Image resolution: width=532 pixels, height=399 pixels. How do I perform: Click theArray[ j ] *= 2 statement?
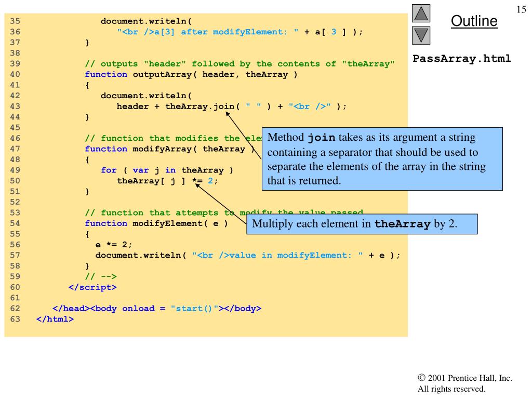click(x=167, y=181)
